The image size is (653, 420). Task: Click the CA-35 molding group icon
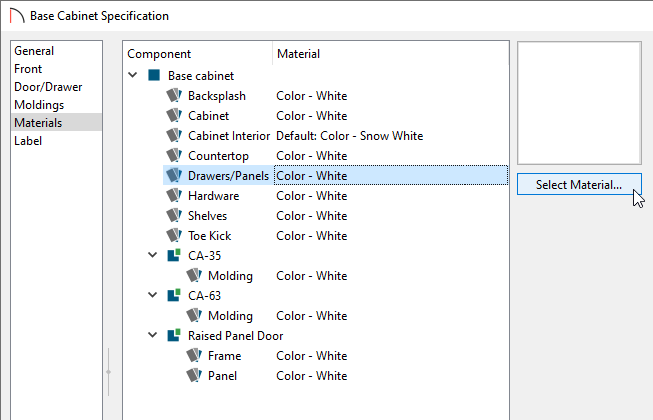(174, 255)
